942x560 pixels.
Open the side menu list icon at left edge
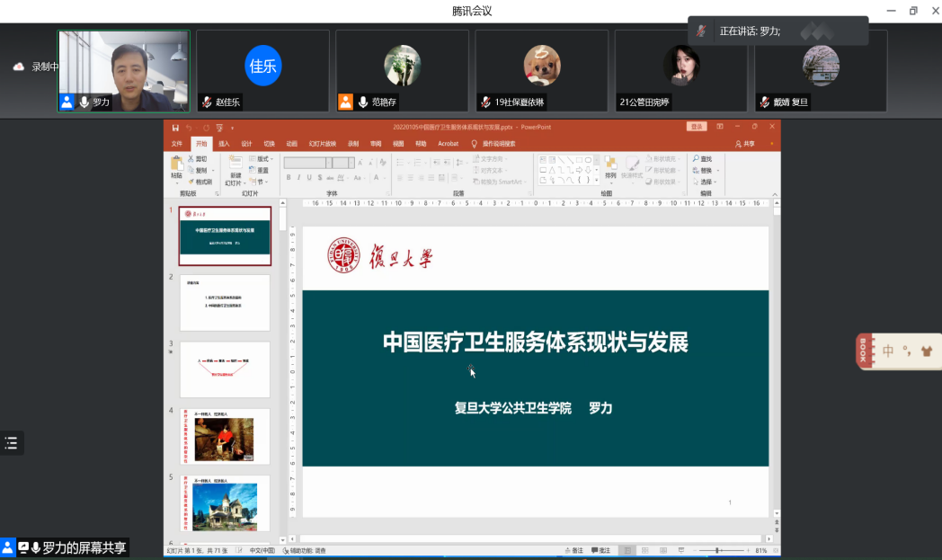click(12, 442)
